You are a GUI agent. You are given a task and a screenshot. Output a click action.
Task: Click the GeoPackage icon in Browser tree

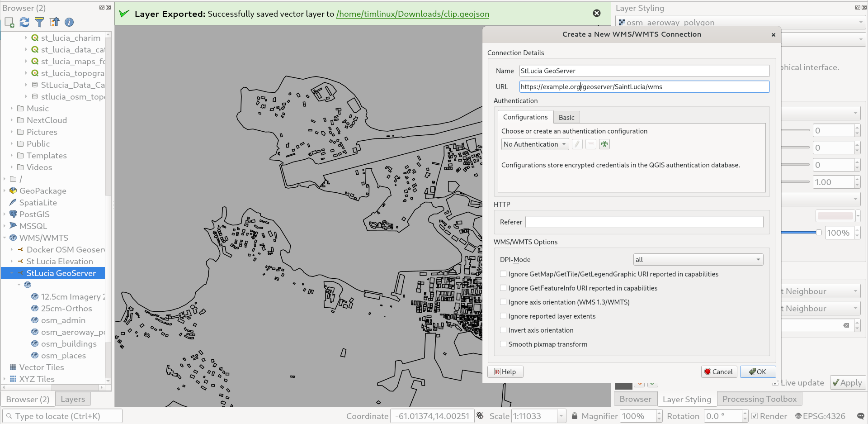[13, 191]
